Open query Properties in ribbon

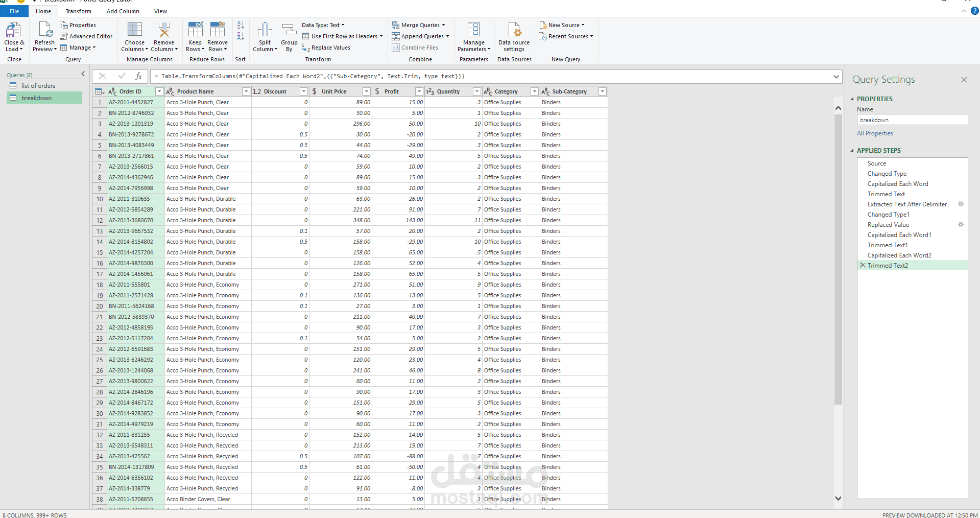point(78,25)
